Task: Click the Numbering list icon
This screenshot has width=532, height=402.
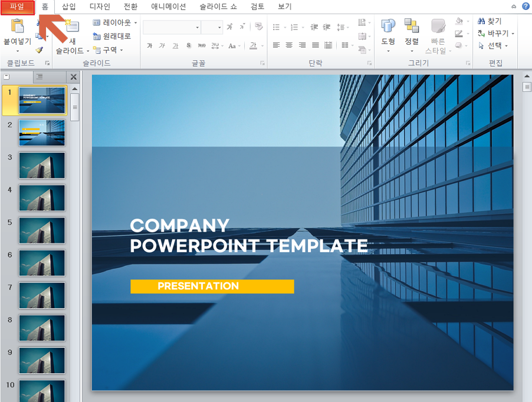Action: [x=294, y=27]
